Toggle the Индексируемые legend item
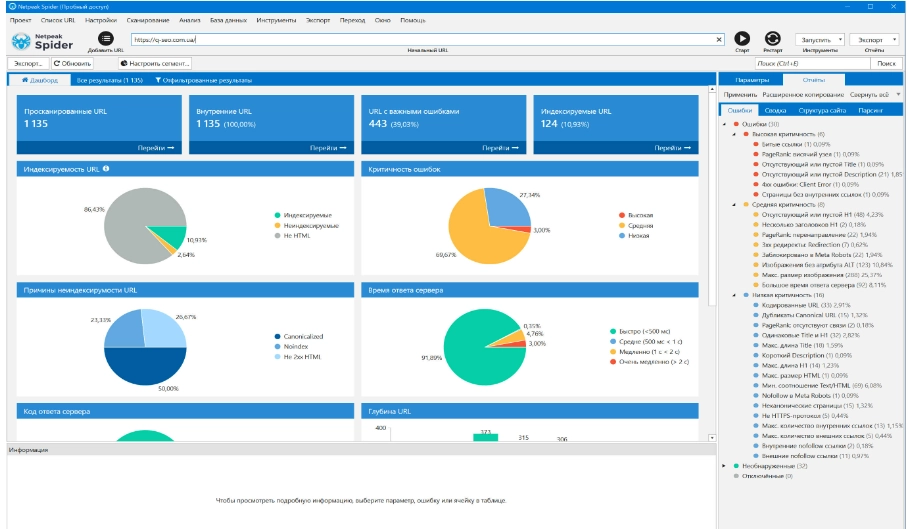The width and height of the screenshot is (909, 529). (307, 216)
